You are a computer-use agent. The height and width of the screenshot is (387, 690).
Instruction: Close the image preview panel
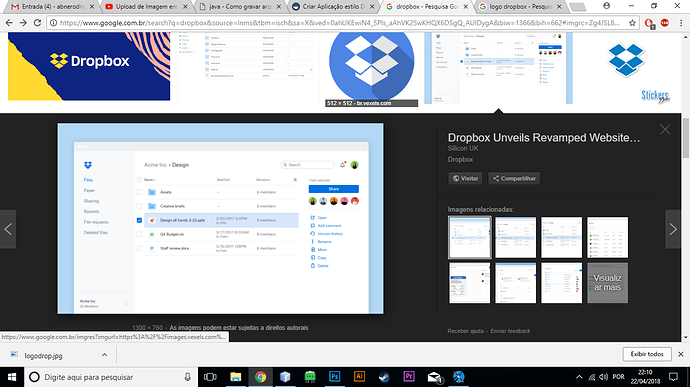click(x=665, y=129)
